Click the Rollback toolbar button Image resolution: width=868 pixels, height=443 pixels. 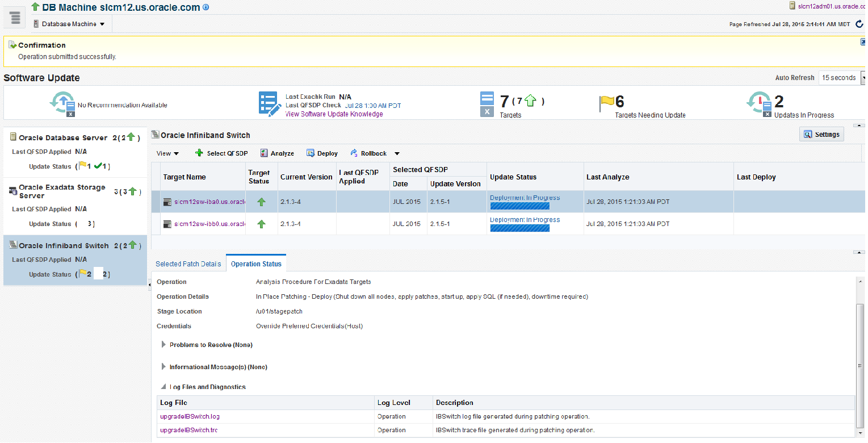(368, 153)
